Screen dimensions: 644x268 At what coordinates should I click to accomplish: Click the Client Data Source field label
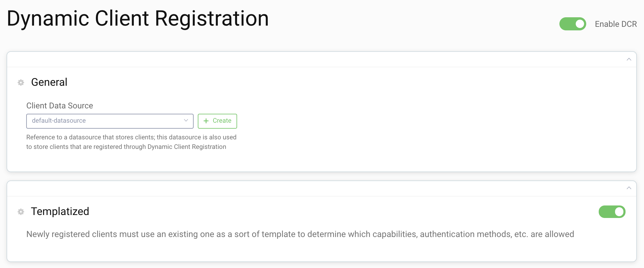[x=60, y=106]
